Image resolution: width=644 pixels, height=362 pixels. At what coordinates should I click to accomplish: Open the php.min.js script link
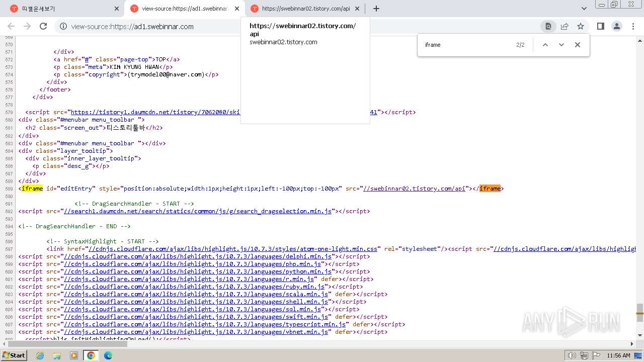point(192,264)
